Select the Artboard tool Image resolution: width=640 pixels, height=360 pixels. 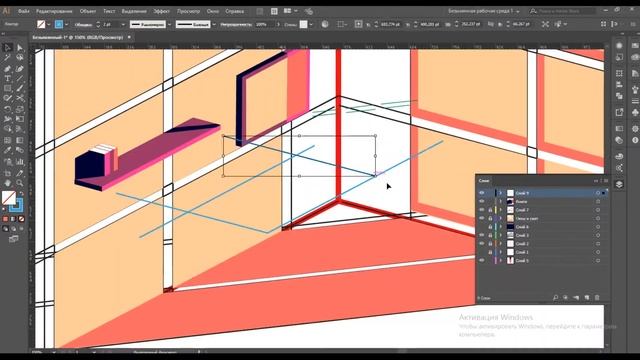7,172
